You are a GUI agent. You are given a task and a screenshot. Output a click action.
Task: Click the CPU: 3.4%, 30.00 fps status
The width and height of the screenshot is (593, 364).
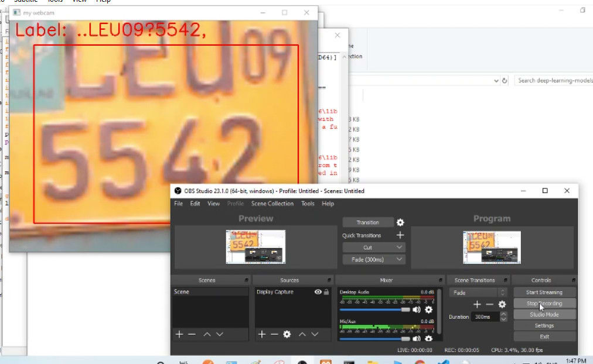point(517,350)
